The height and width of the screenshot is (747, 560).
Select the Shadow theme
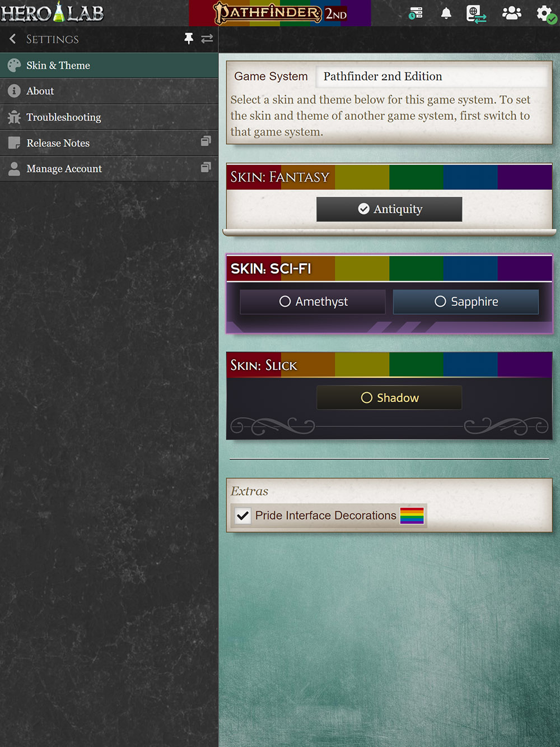tap(389, 397)
